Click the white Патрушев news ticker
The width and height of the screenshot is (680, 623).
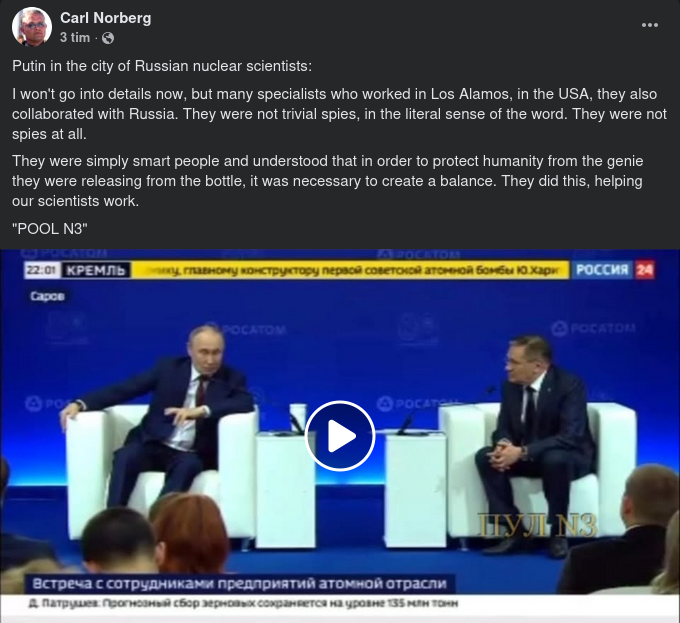pyautogui.click(x=243, y=603)
